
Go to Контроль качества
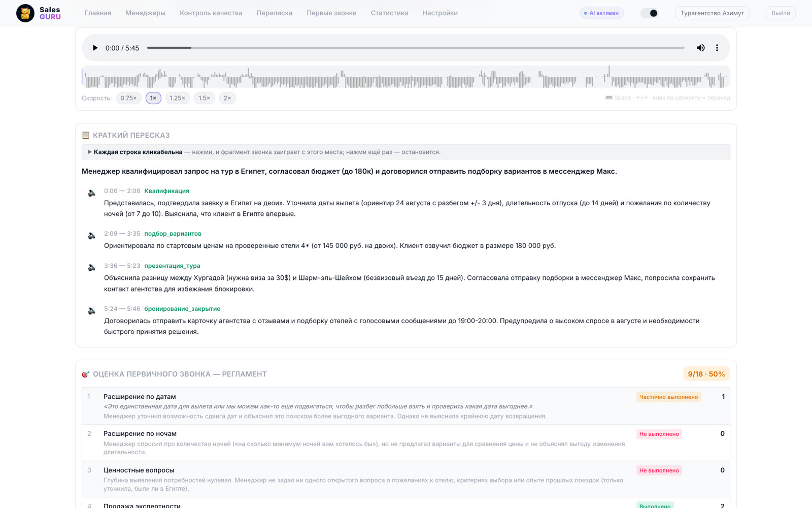[211, 13]
